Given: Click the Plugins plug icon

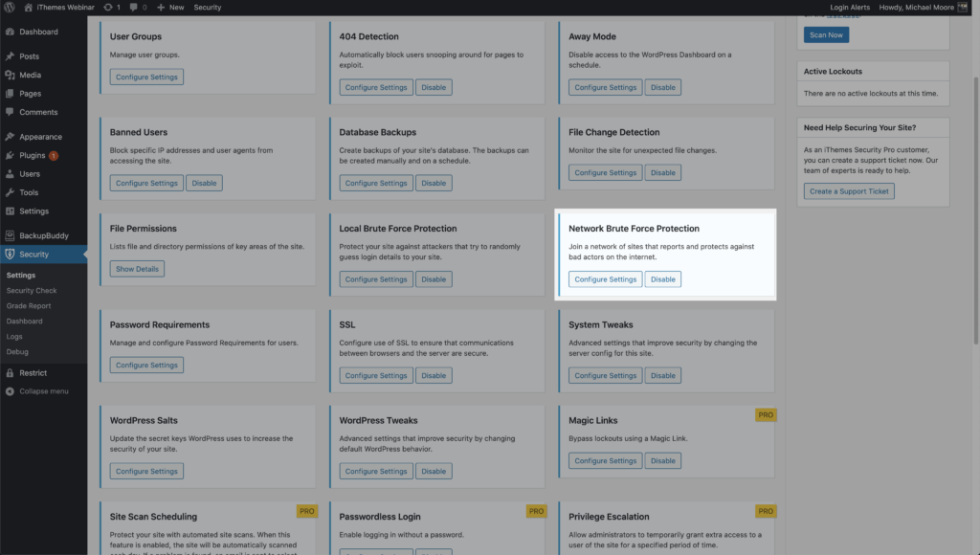Looking at the screenshot, I should (10, 156).
